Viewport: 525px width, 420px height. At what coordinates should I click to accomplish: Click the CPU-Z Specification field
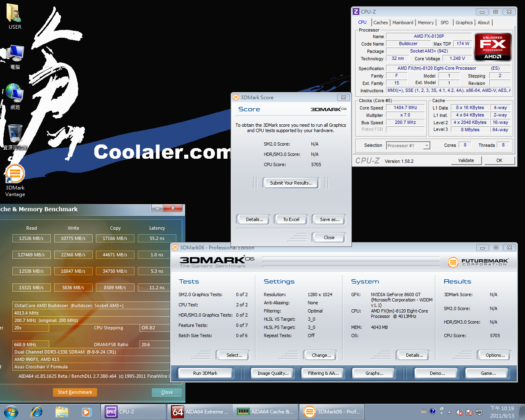point(448,68)
